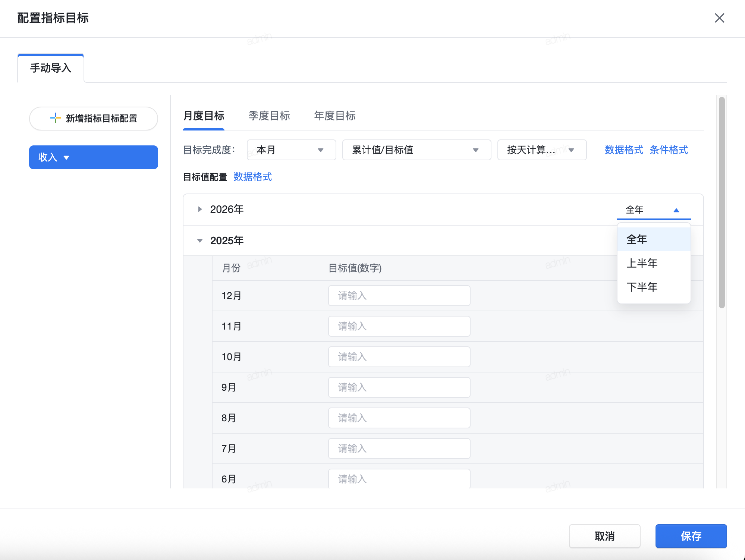Click the 月份 column header

[x=231, y=268]
